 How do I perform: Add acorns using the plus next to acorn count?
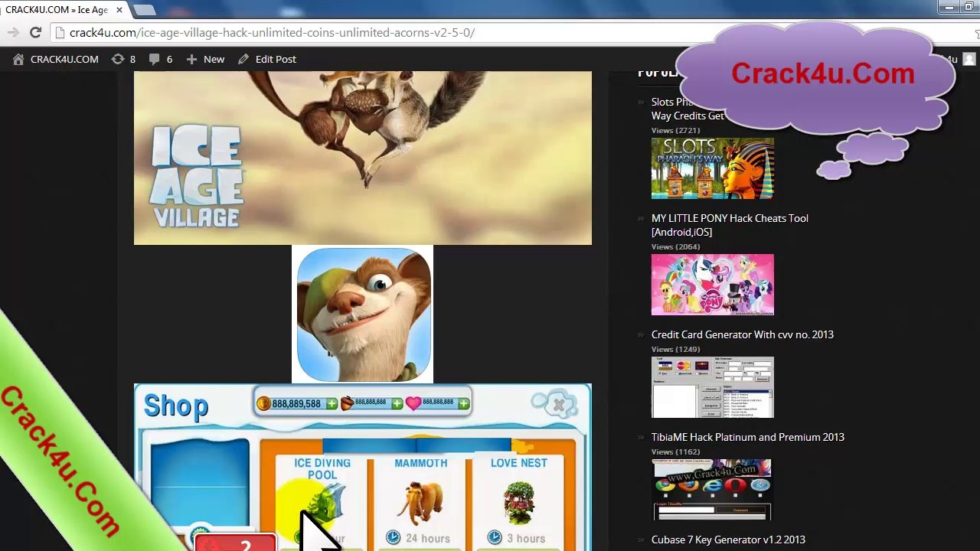click(x=397, y=403)
